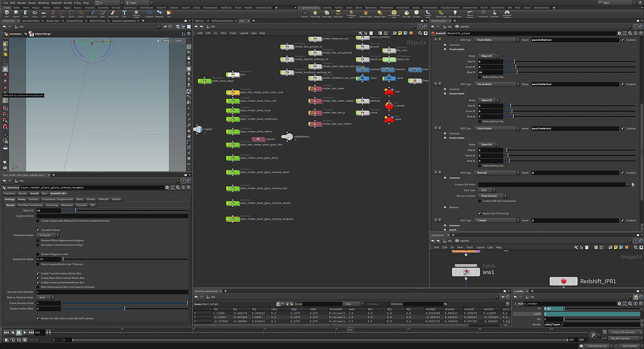This screenshot has width=644, height=349.
Task: Click the Velocity Point Attribute field
Action: click(x=112, y=292)
